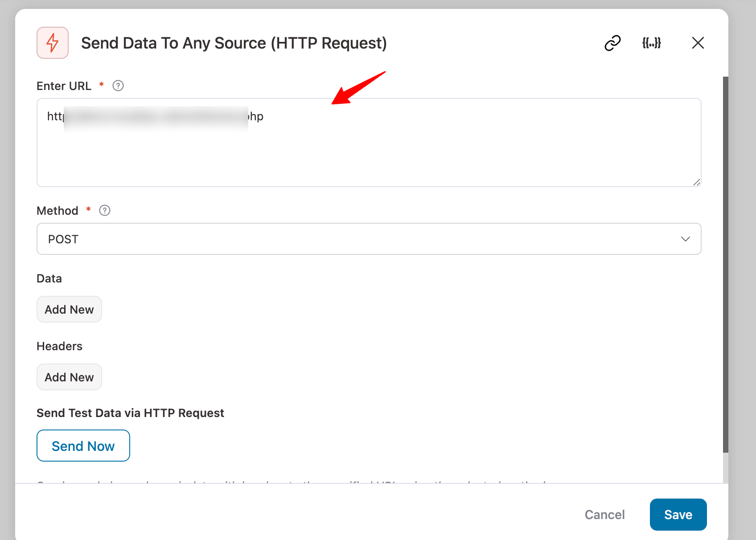
Task: Expand the Method dropdown chevron
Action: click(685, 239)
